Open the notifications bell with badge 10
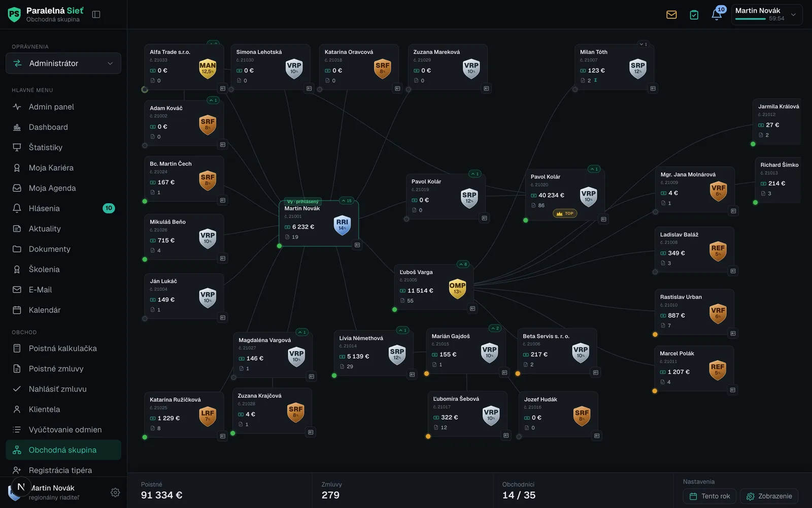 (717, 14)
